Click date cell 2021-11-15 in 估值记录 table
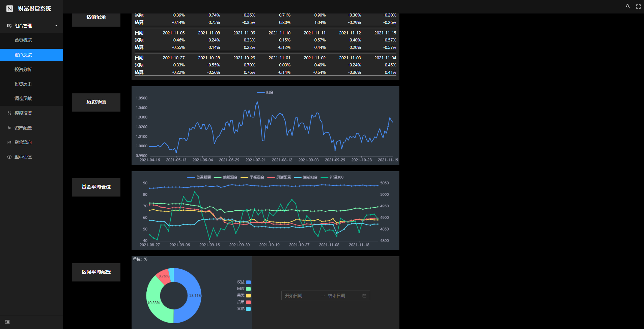 pyautogui.click(x=385, y=33)
